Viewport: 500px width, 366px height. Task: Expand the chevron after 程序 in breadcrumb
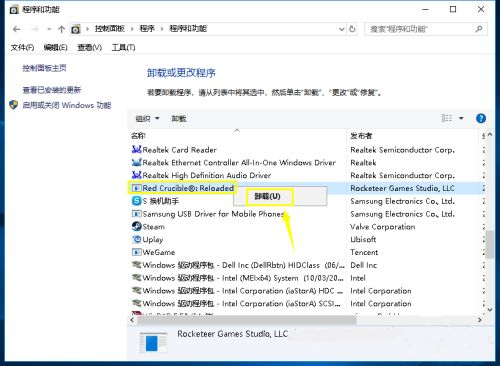162,29
